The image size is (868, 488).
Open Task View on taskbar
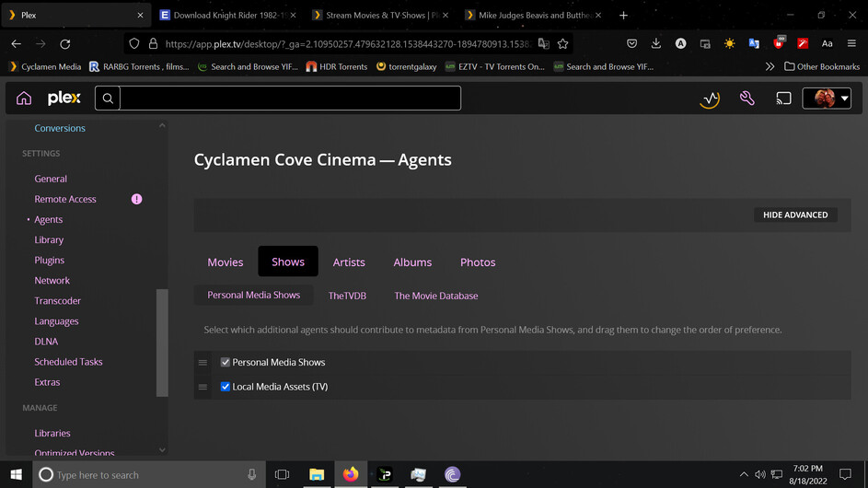click(282, 475)
